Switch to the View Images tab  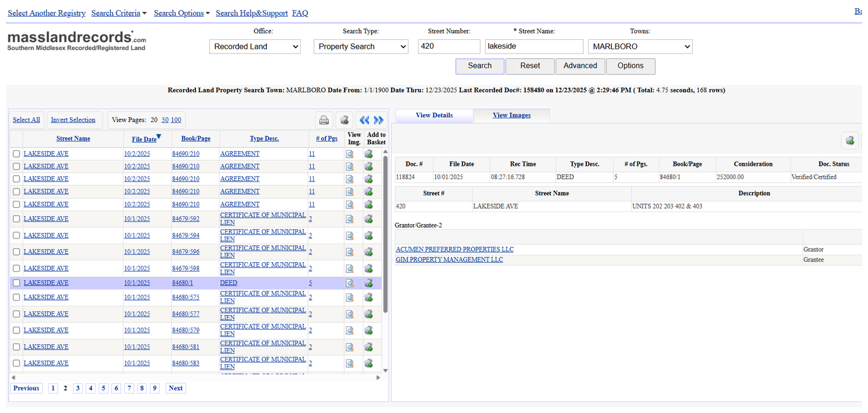coord(511,115)
